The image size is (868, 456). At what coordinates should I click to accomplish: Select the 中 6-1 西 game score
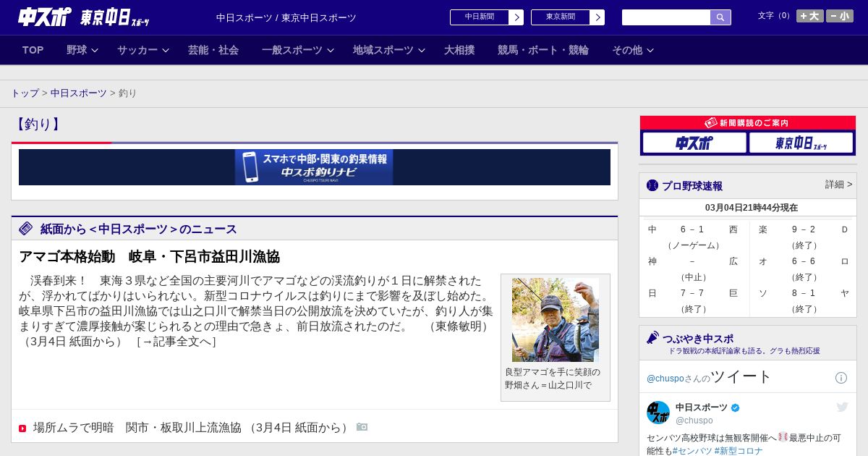coord(692,229)
